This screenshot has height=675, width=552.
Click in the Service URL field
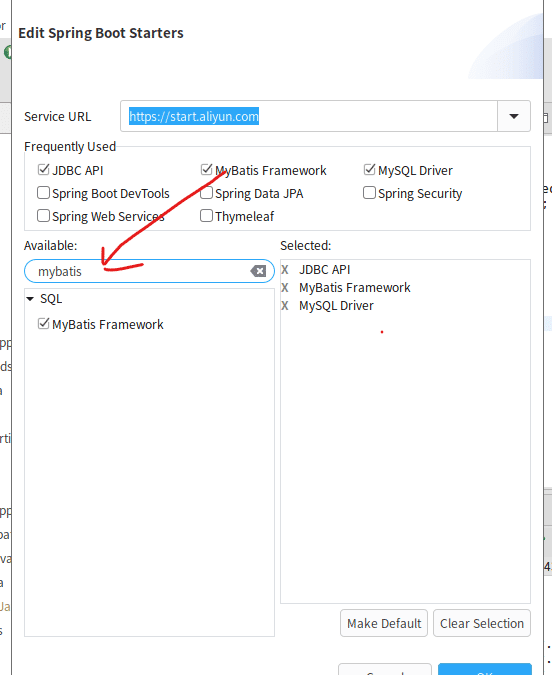click(309, 116)
